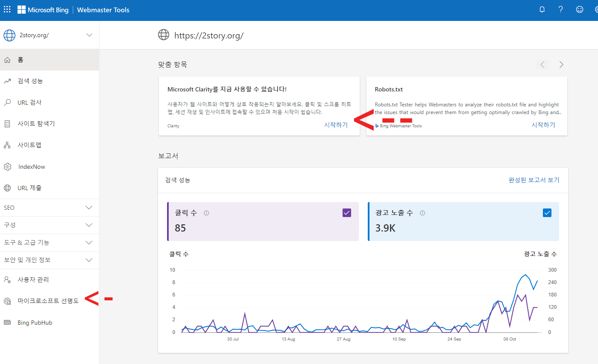The height and width of the screenshot is (364, 598).
Task: Open 사이트맵 menu item
Action: tap(50, 145)
